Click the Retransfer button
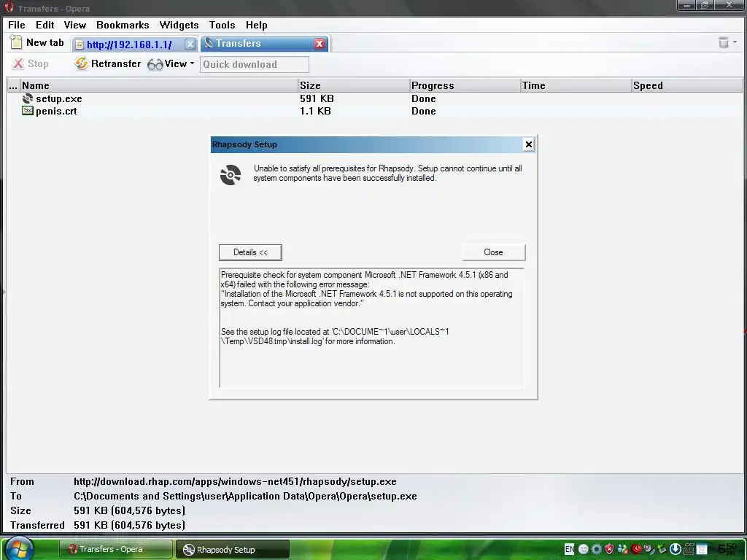Screen dimensions: 747x560 pyautogui.click(x=108, y=64)
